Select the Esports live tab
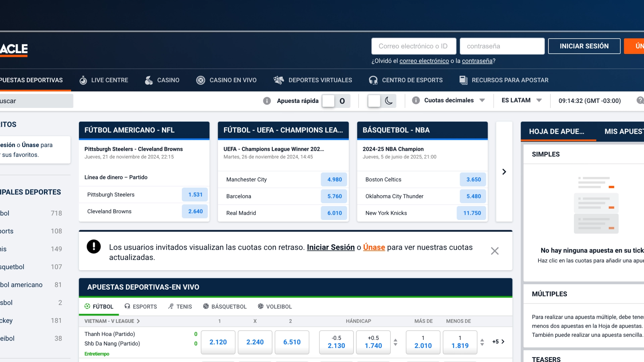 pyautogui.click(x=141, y=306)
